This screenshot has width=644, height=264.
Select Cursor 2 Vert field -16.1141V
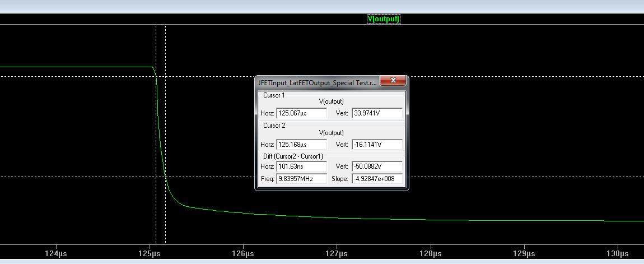[377, 145]
